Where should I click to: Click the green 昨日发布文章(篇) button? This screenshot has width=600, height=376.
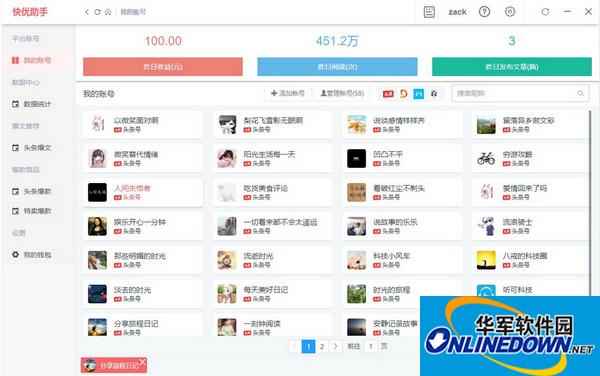pos(512,67)
